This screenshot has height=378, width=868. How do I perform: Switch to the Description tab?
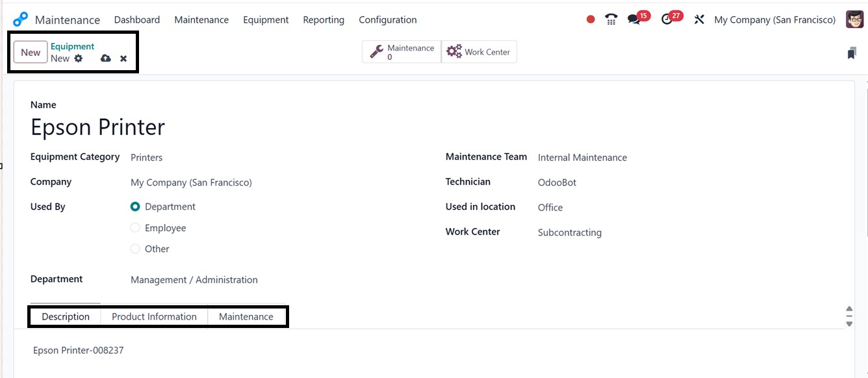pyautogui.click(x=66, y=316)
